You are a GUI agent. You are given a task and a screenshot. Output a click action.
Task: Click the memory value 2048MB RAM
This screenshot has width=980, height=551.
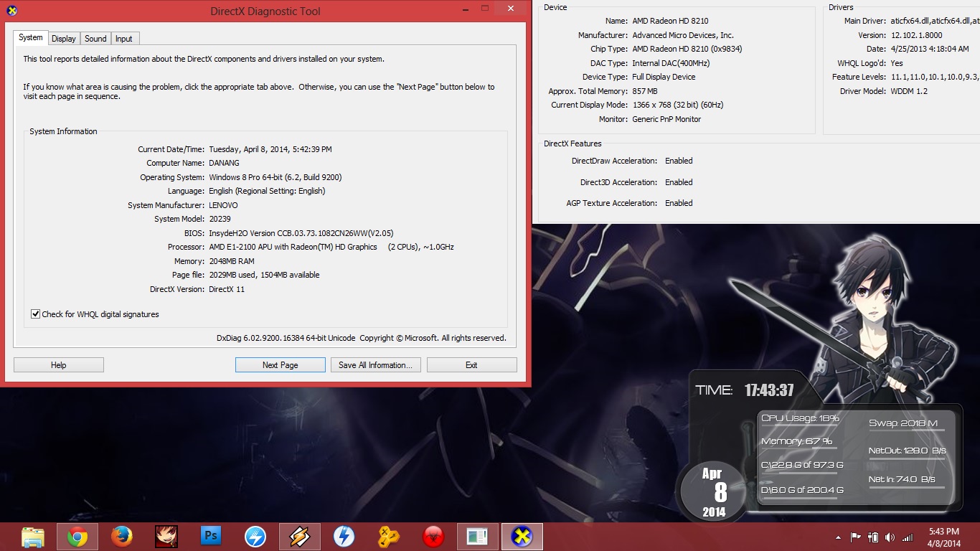[232, 261]
